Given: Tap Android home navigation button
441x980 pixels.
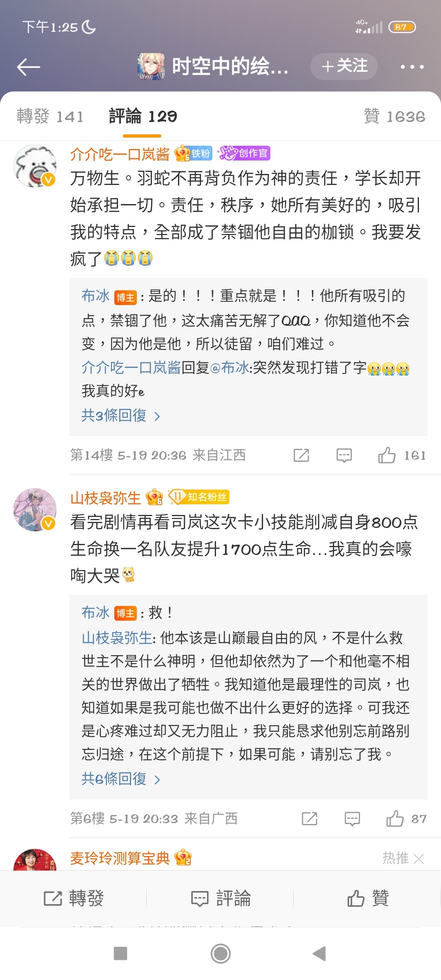Looking at the screenshot, I should [x=220, y=954].
